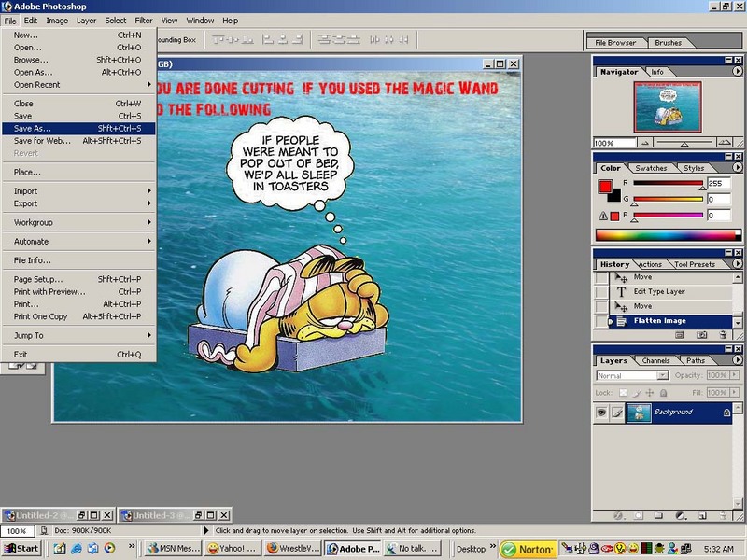Screen dimensions: 747x560
Task: Open the Navigator panel flyout menu arrow
Action: [737, 71]
